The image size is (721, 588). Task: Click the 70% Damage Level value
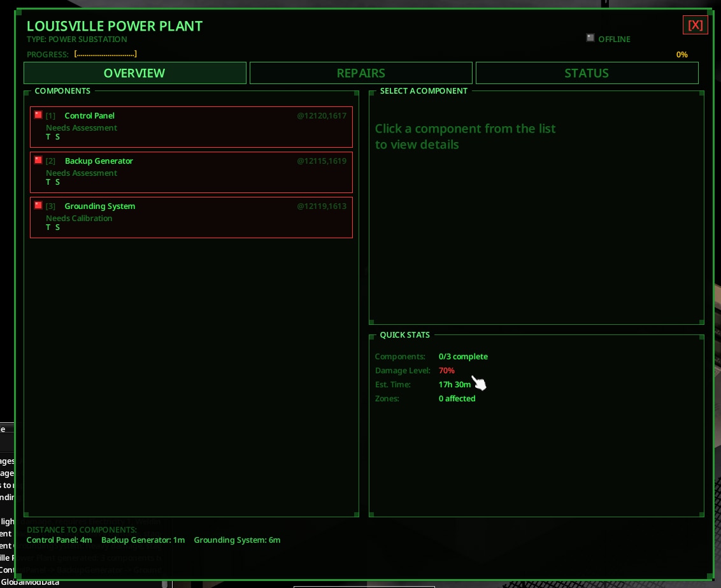[x=446, y=371]
